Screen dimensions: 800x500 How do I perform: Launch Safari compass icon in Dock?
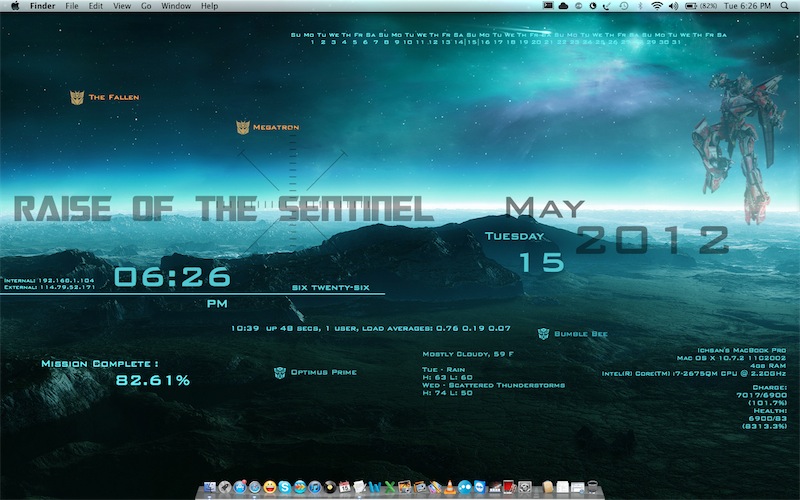[x=255, y=487]
